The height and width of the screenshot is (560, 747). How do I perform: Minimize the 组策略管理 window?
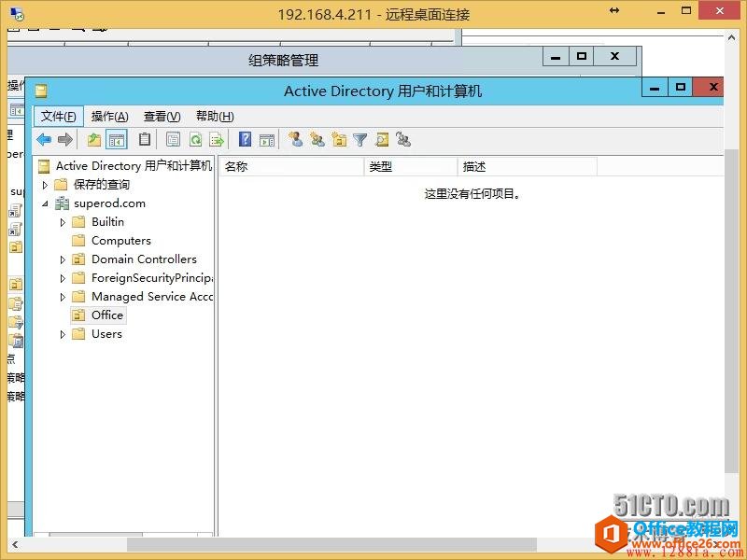coord(556,57)
